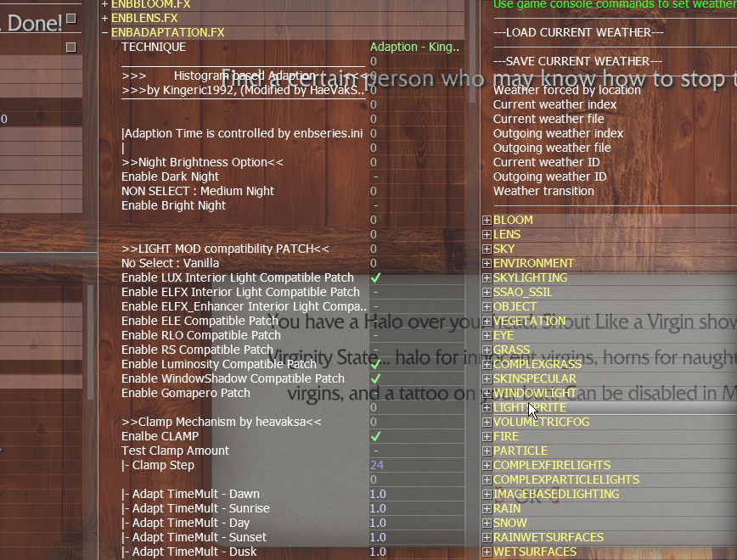
Task: Expand the COMPLEXPARTICLELIGHTS section
Action: click(487, 480)
